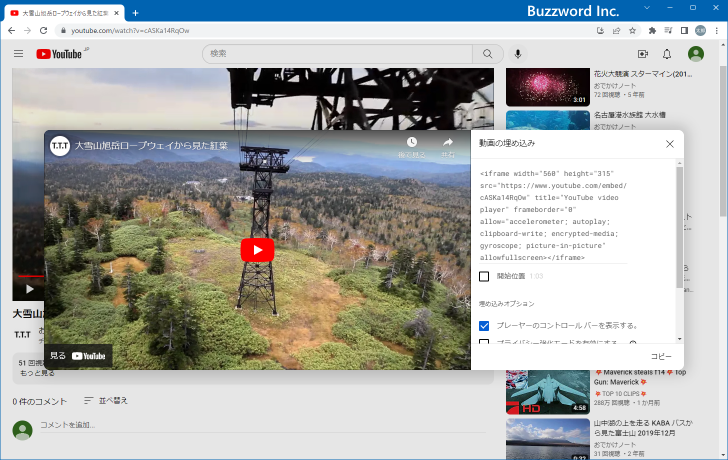Click the share page icon in address bar
This screenshot has width=728, height=460.
point(617,31)
